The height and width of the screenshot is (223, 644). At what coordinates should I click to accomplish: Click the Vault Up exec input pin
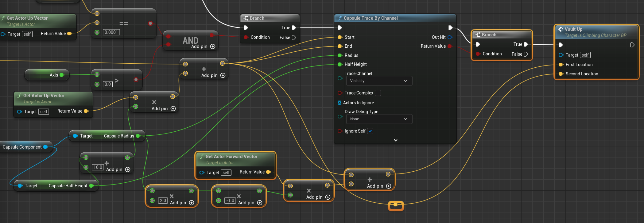coord(561,45)
